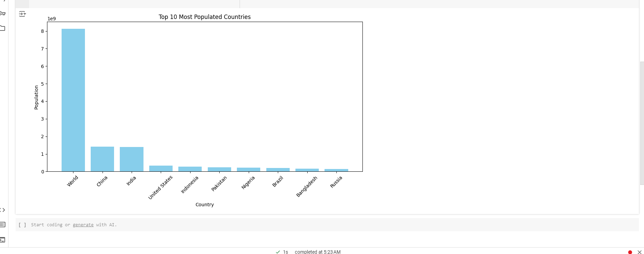Click the chart title 'Top 10 Most Populated Countries'

pos(204,17)
